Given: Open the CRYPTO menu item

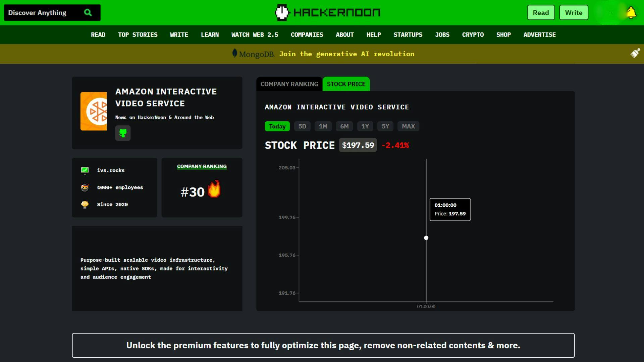Looking at the screenshot, I should point(472,35).
